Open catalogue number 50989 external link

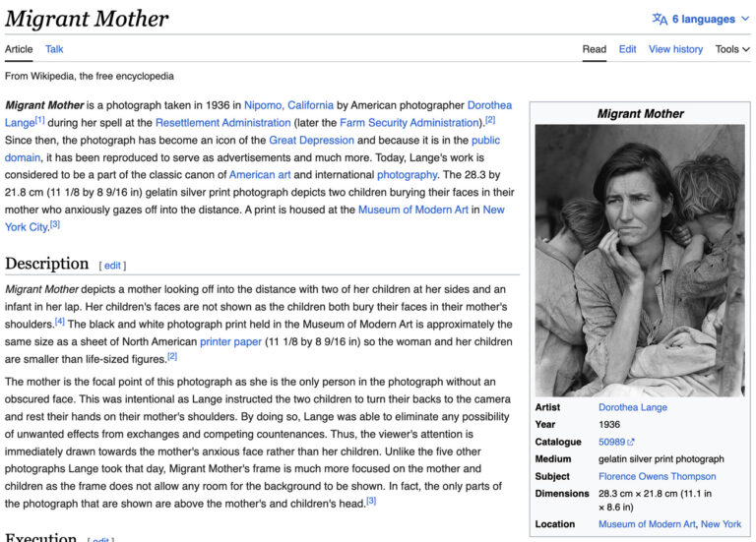tap(611, 442)
